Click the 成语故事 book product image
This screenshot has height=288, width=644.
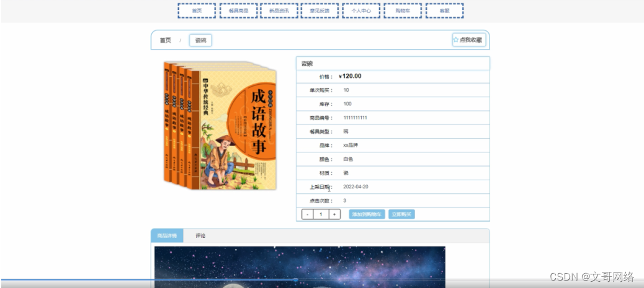[220, 126]
